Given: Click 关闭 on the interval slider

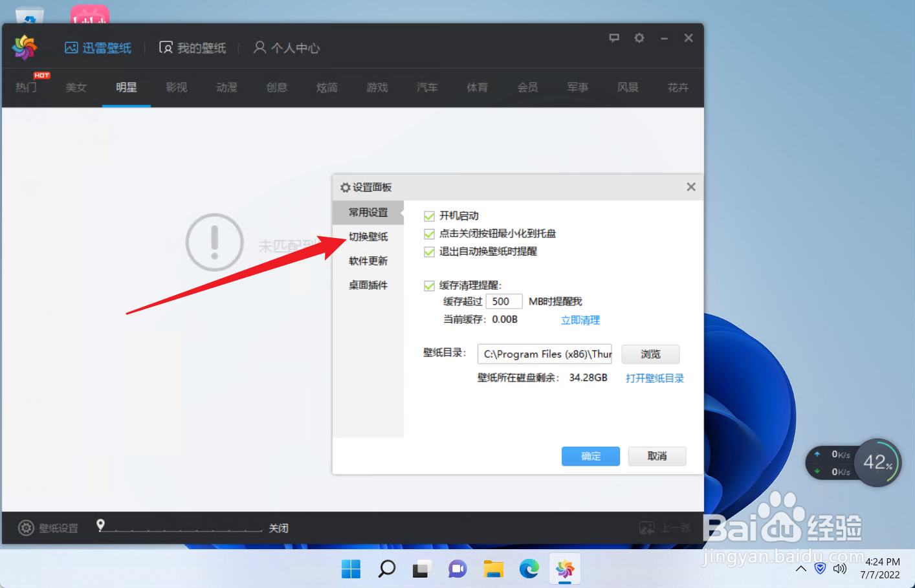Looking at the screenshot, I should [279, 528].
